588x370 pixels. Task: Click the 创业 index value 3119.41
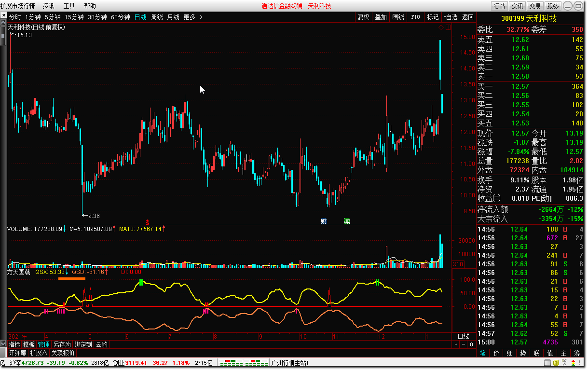(x=136, y=363)
